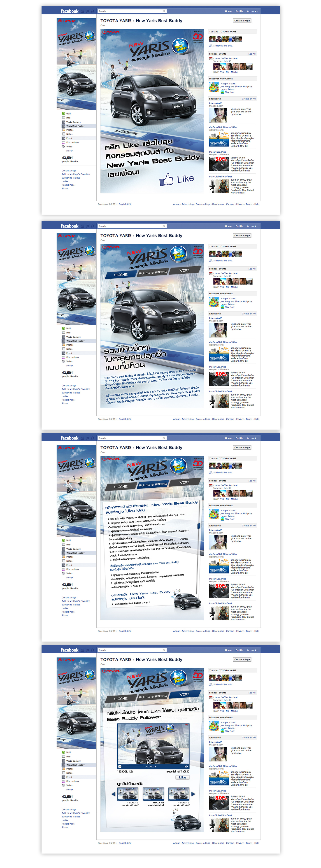Open the first clip thumbnail in the carousel
The image size is (321, 868).
pos(128,794)
